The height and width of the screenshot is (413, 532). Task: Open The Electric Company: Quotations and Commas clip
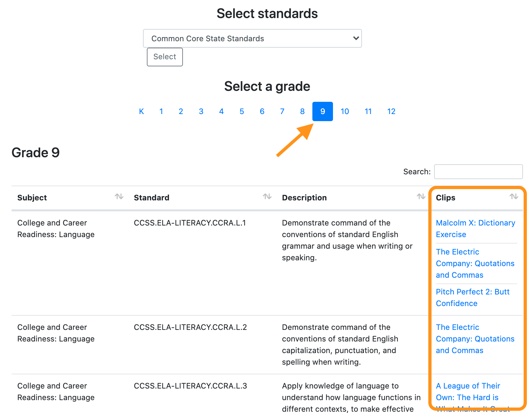point(475,263)
